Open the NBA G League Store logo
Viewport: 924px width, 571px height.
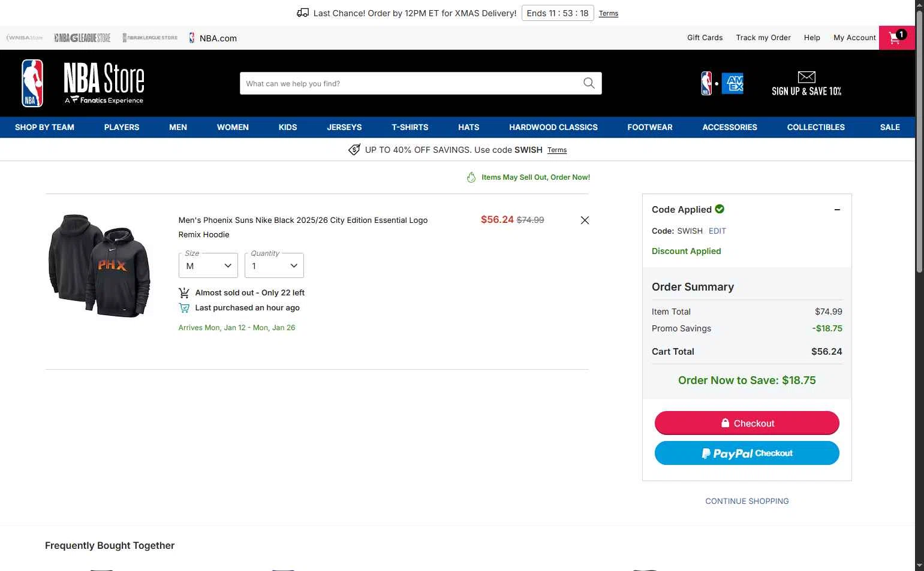point(82,38)
